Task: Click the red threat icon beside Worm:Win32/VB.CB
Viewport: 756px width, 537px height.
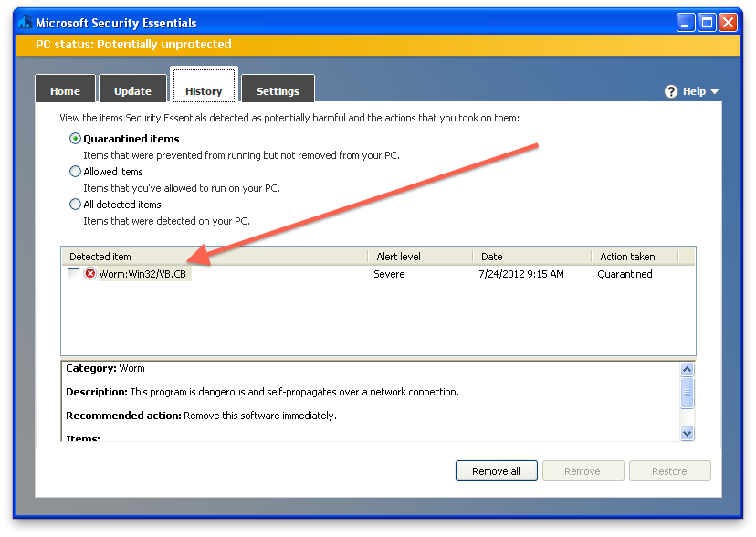Action: (90, 274)
